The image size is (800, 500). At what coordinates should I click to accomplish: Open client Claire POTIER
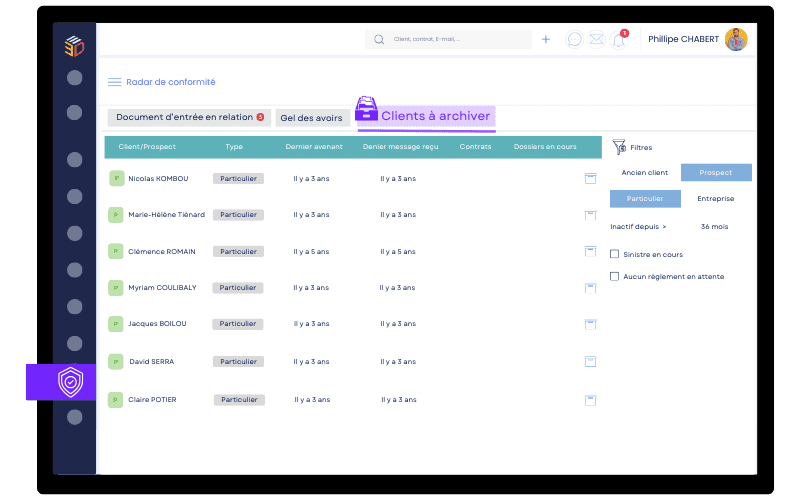pyautogui.click(x=152, y=400)
